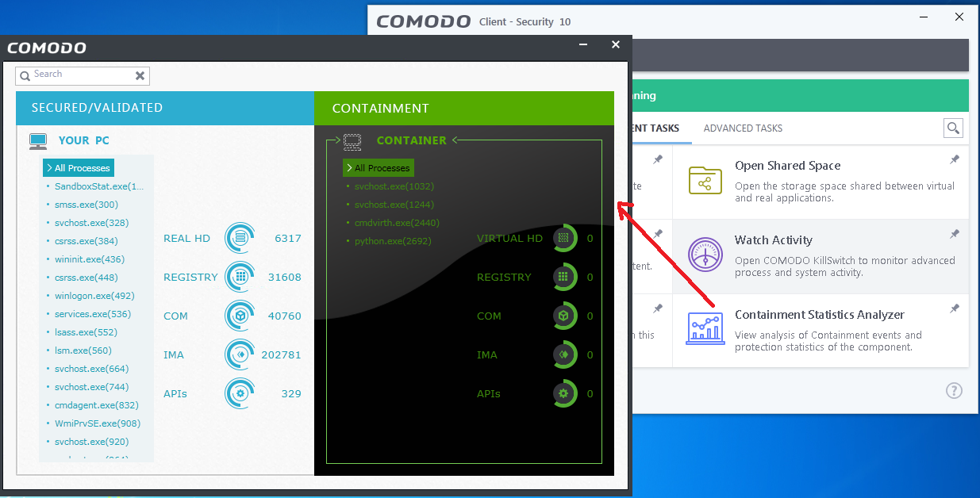Click the containment REGISTRY grid icon
980x498 pixels.
[564, 277]
